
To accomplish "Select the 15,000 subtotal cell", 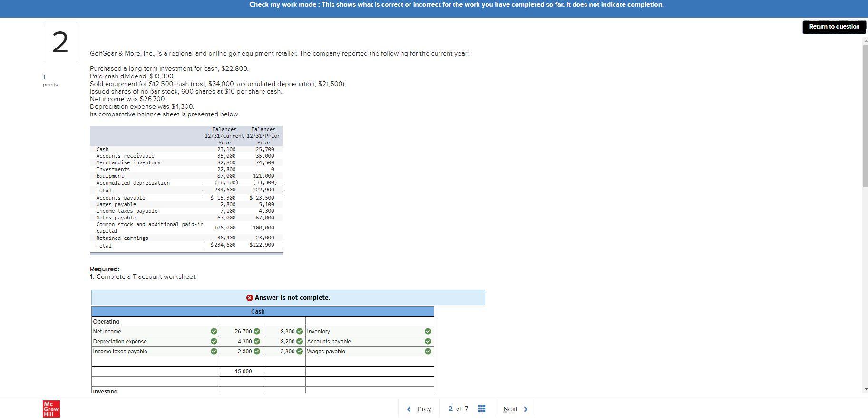I will click(x=241, y=371).
